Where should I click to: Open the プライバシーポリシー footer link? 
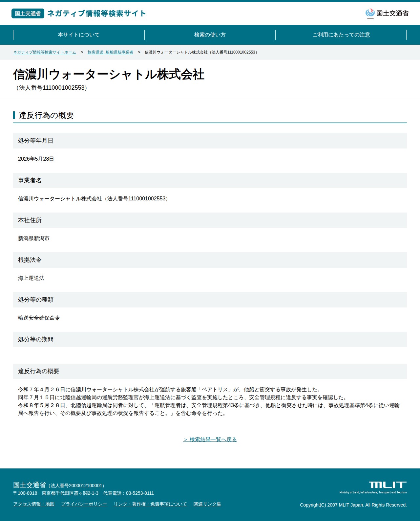click(84, 504)
